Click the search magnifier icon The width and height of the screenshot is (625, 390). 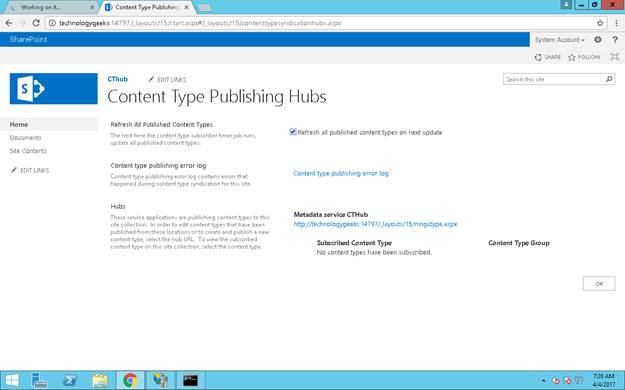[x=609, y=79]
